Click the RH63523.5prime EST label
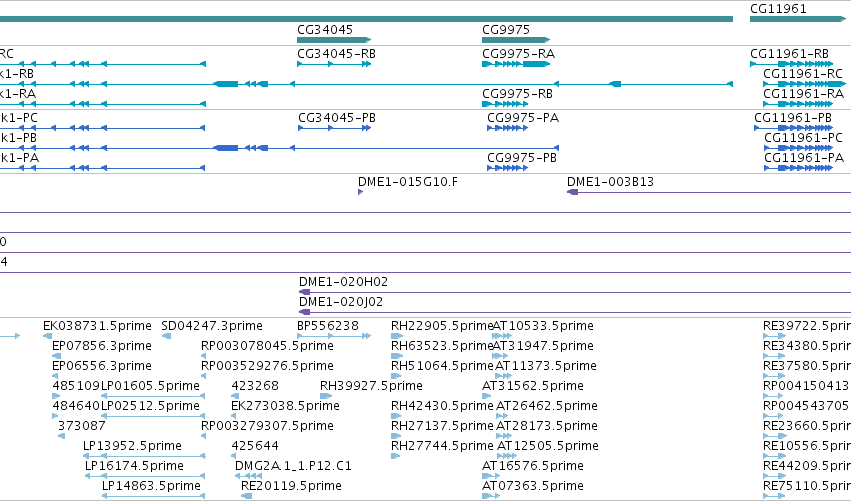 [x=442, y=346]
